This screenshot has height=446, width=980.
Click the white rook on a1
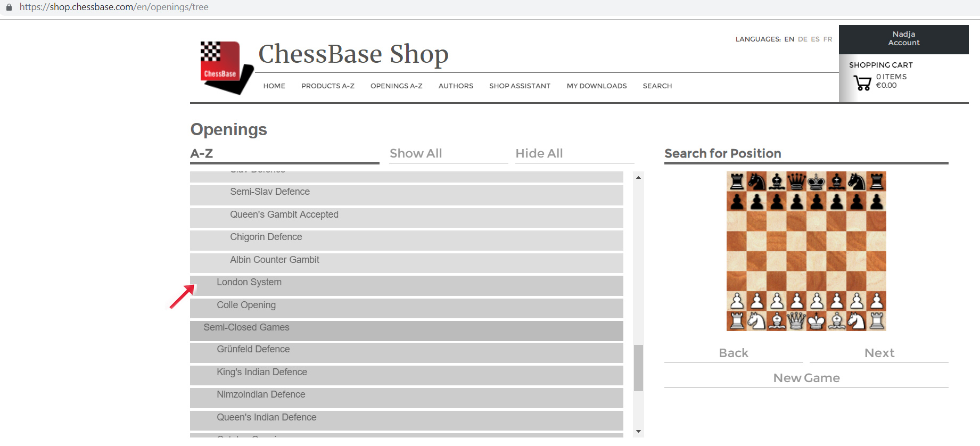(x=737, y=321)
